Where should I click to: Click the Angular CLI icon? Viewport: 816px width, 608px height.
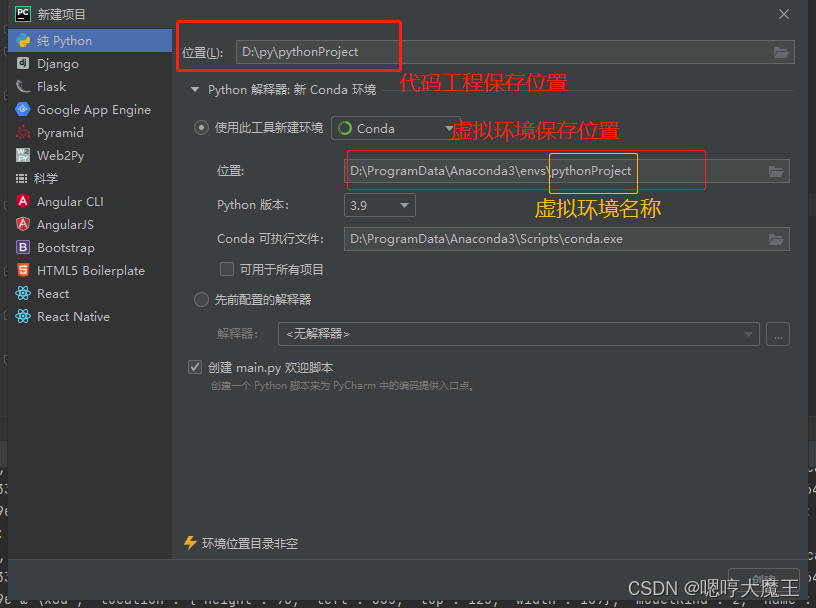pos(23,201)
